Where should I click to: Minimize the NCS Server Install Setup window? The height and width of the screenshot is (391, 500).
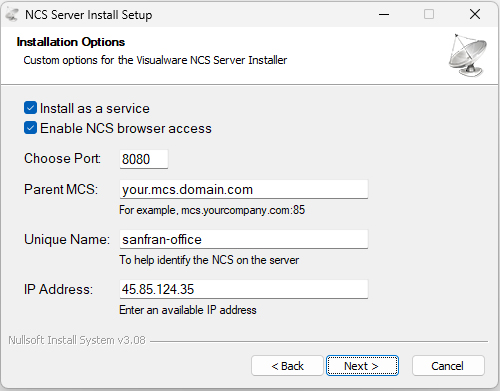[384, 14]
